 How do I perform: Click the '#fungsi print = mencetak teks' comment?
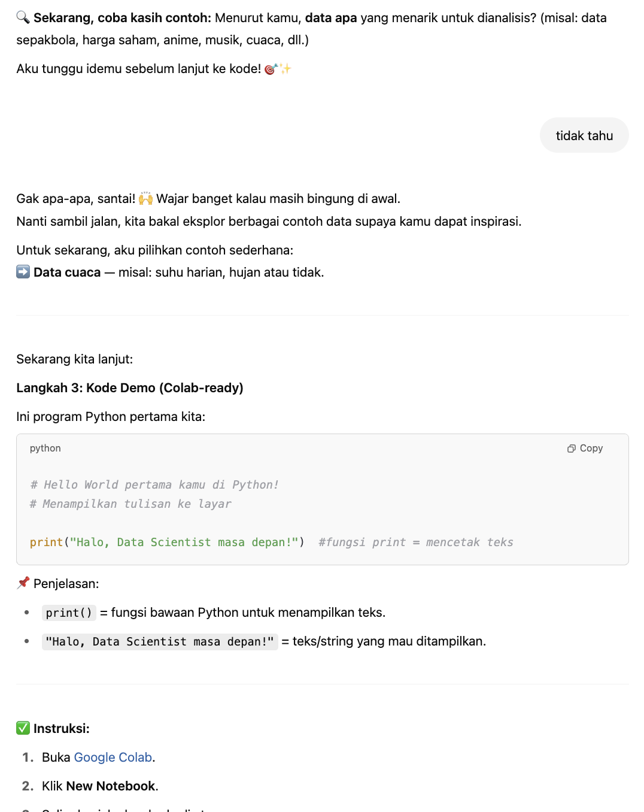coord(416,543)
